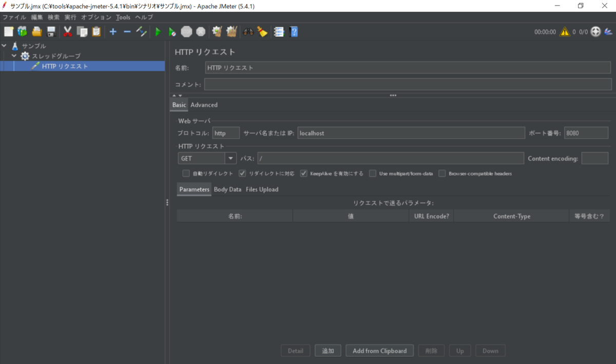Enable Use multipart/form-data

373,173
